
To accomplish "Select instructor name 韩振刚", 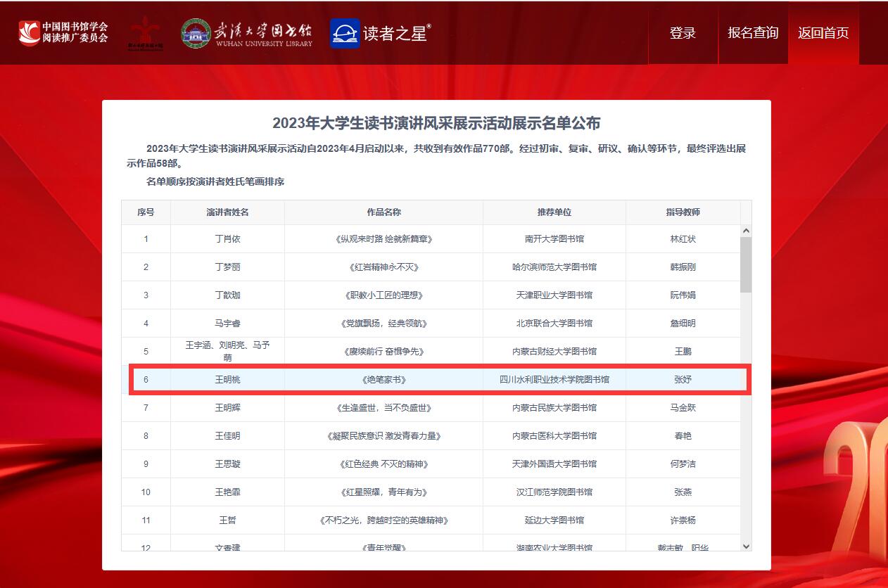I will pyautogui.click(x=683, y=267).
